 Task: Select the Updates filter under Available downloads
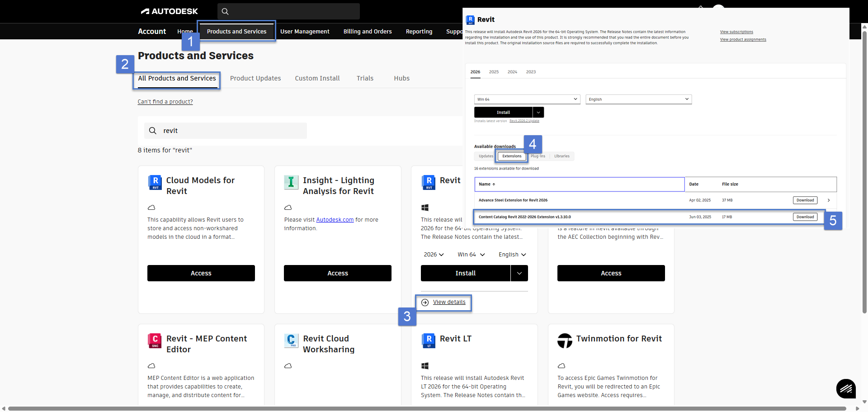coord(486,156)
